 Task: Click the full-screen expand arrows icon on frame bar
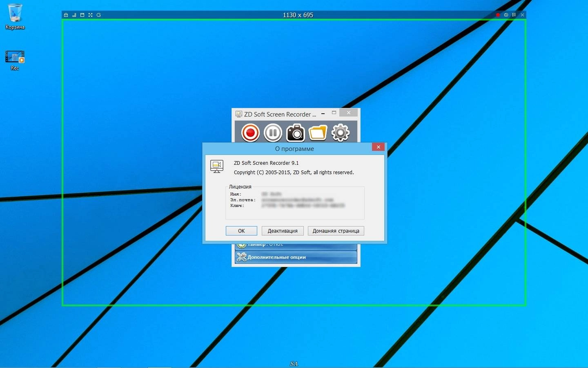tap(90, 15)
